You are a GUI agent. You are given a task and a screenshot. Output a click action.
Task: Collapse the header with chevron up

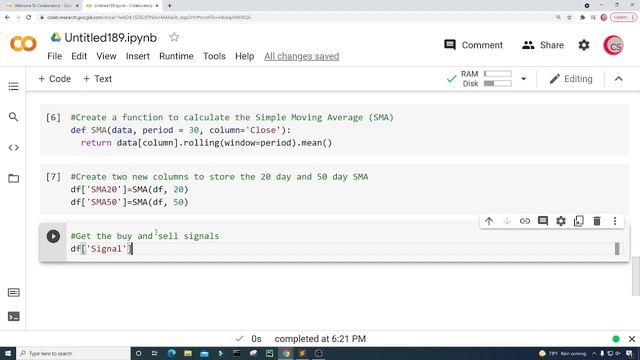point(618,79)
